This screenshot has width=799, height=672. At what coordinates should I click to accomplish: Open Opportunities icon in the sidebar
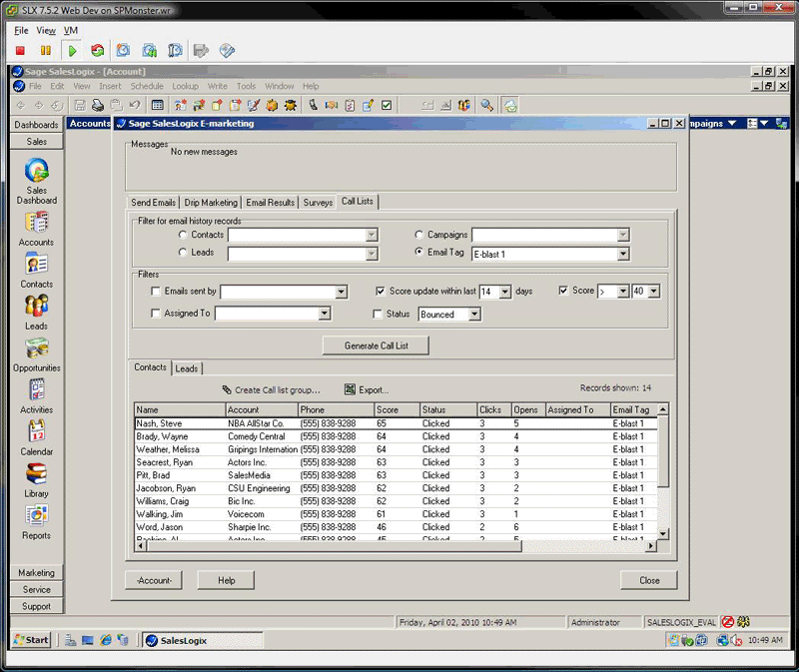coord(37,348)
